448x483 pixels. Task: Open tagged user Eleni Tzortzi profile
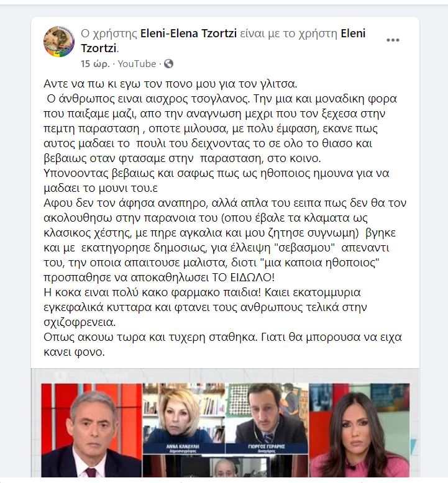pyautogui.click(x=223, y=40)
